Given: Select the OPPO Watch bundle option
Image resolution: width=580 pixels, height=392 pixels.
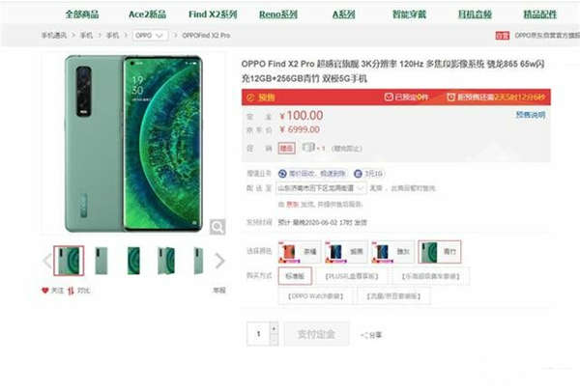Looking at the screenshot, I should click(315, 296).
